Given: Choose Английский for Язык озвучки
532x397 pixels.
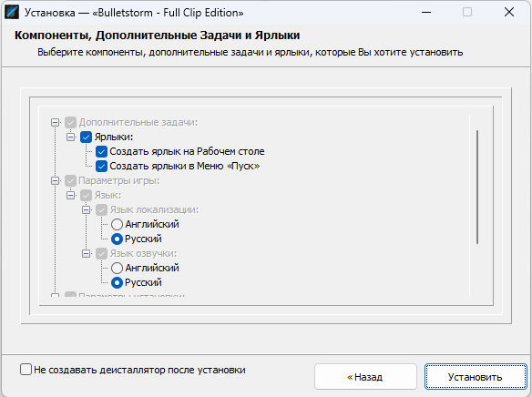Looking at the screenshot, I should click(x=117, y=269).
